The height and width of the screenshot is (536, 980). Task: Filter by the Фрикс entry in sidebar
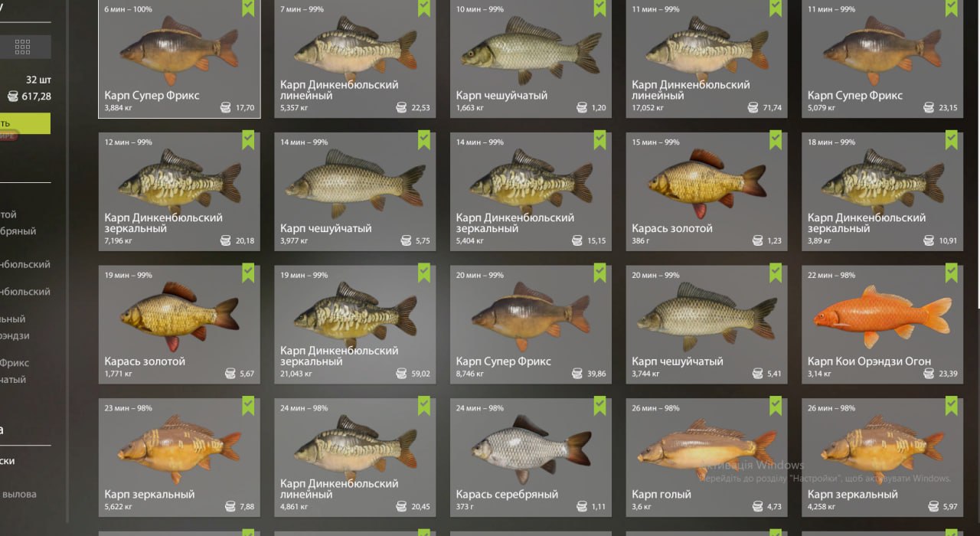click(14, 363)
